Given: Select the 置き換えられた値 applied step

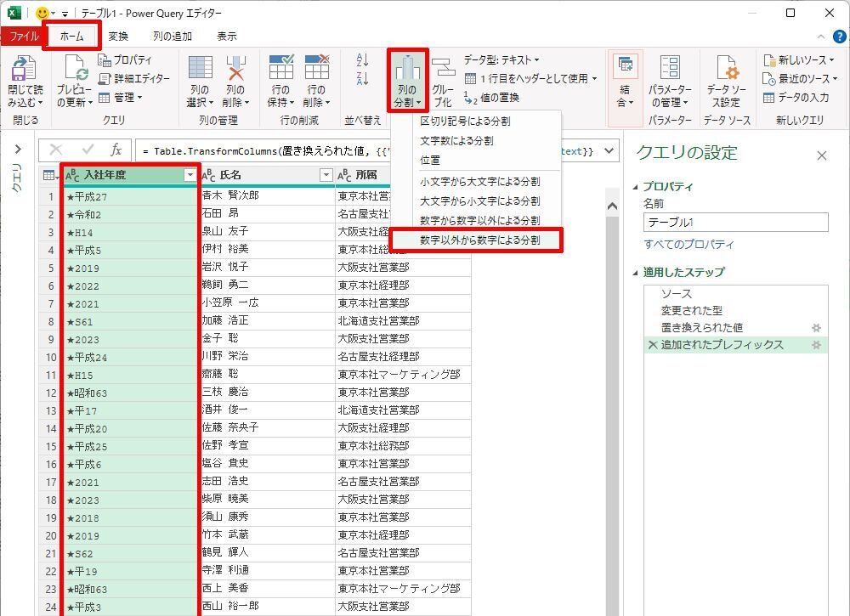Looking at the screenshot, I should click(701, 327).
